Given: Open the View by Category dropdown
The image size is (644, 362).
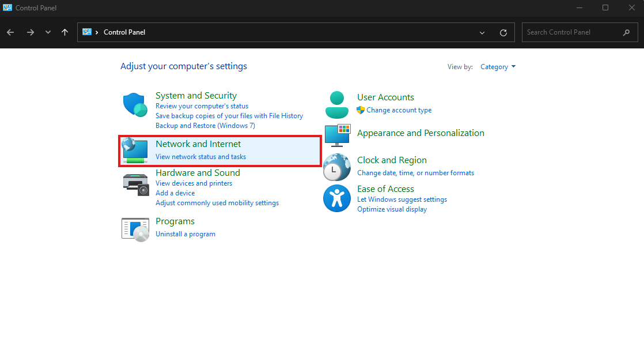Looking at the screenshot, I should pos(498,67).
